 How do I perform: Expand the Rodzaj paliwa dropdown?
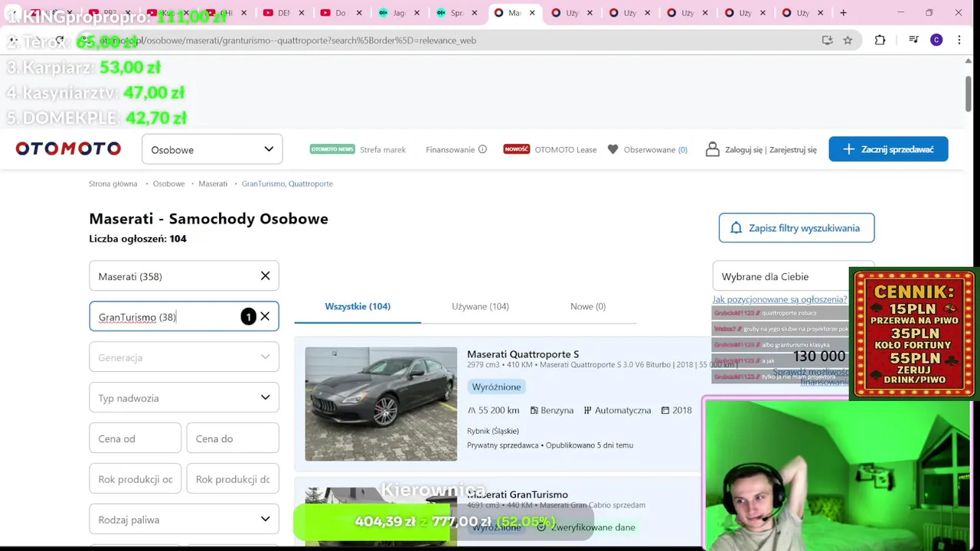pyautogui.click(x=184, y=519)
